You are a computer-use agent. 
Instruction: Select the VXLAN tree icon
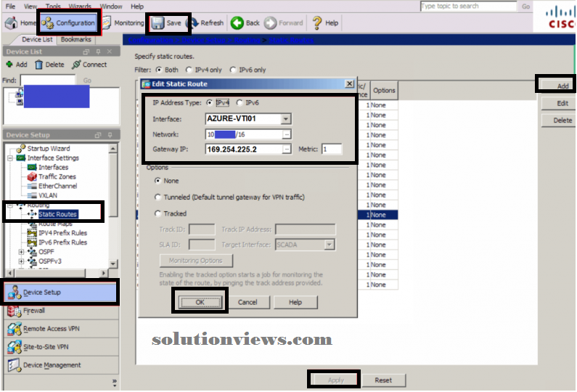32,195
